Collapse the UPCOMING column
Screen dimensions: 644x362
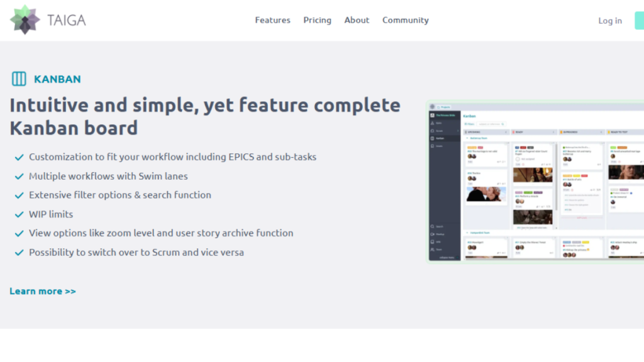[506, 132]
